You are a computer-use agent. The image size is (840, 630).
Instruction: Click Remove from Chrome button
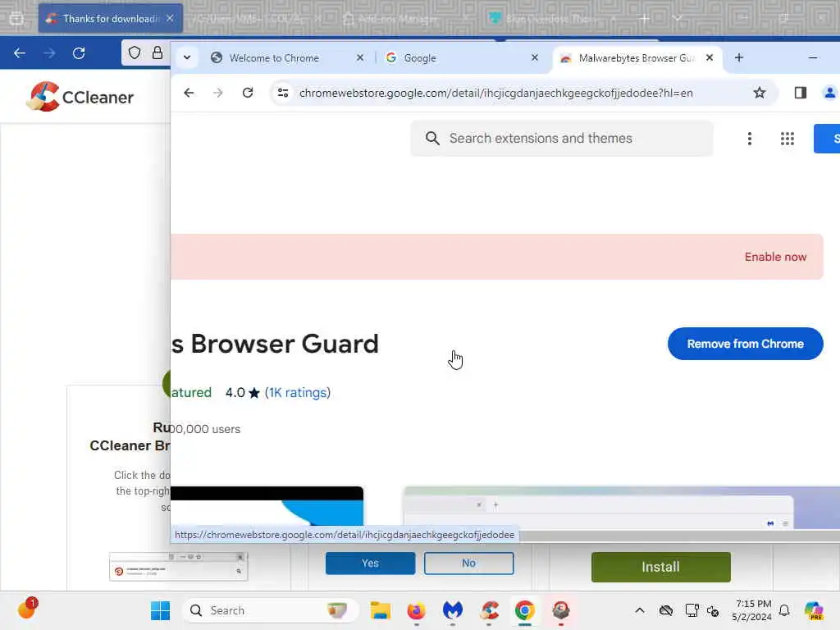pyautogui.click(x=745, y=344)
